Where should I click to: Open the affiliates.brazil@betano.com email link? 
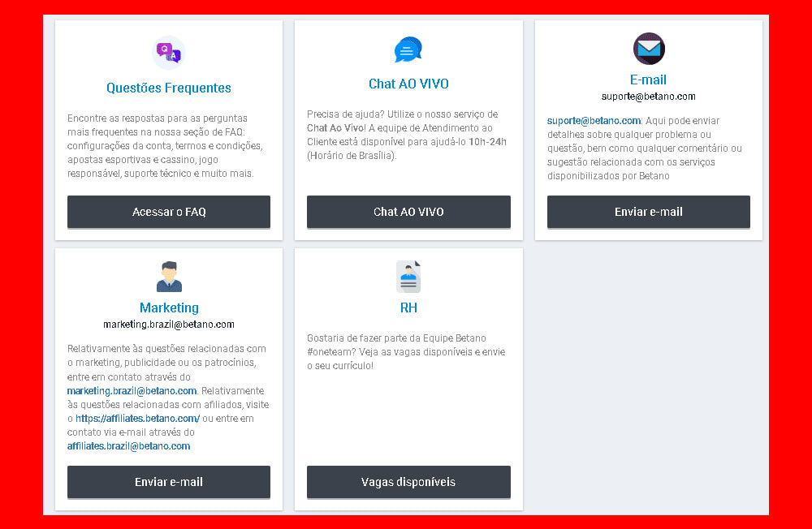128,446
